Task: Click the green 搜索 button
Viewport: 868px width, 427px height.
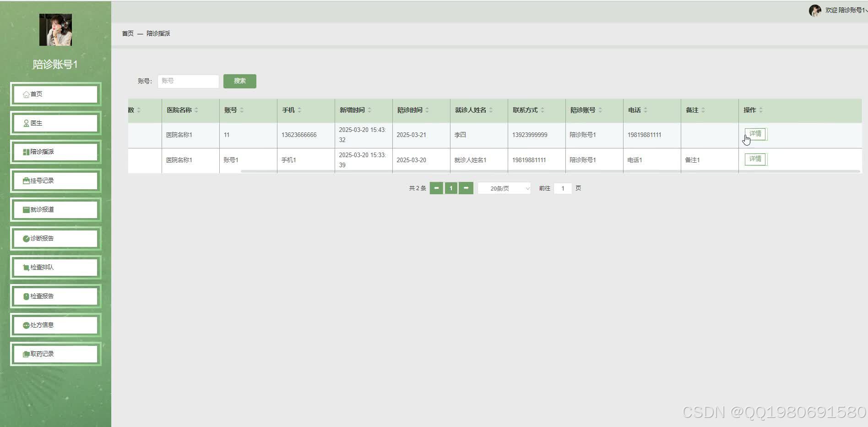Action: pyautogui.click(x=240, y=81)
